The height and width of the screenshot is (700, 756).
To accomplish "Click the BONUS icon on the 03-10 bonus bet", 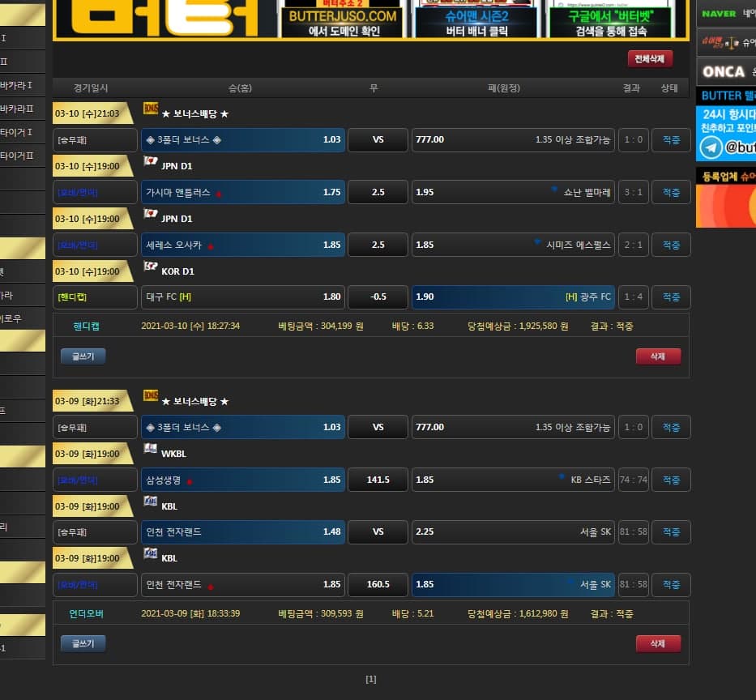I will (150, 109).
